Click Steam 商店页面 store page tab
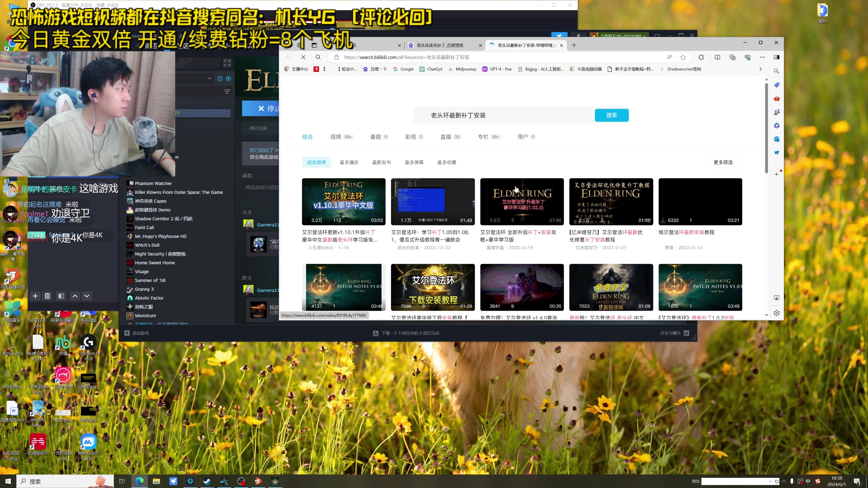 (x=258, y=128)
